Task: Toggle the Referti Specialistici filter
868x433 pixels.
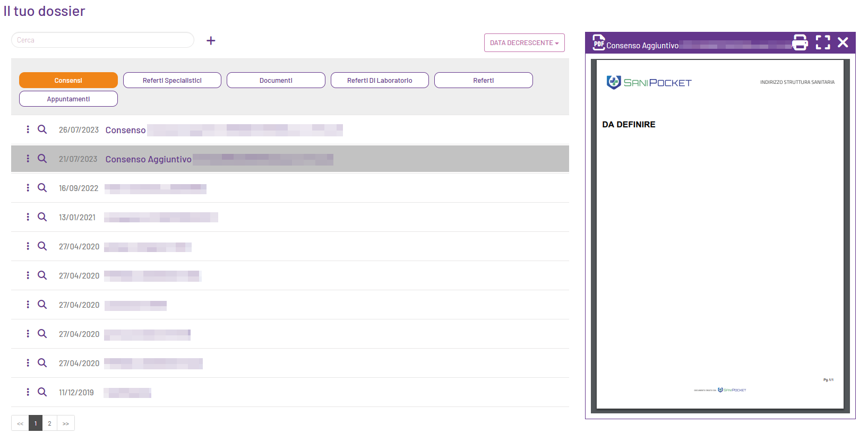Action: pos(172,80)
